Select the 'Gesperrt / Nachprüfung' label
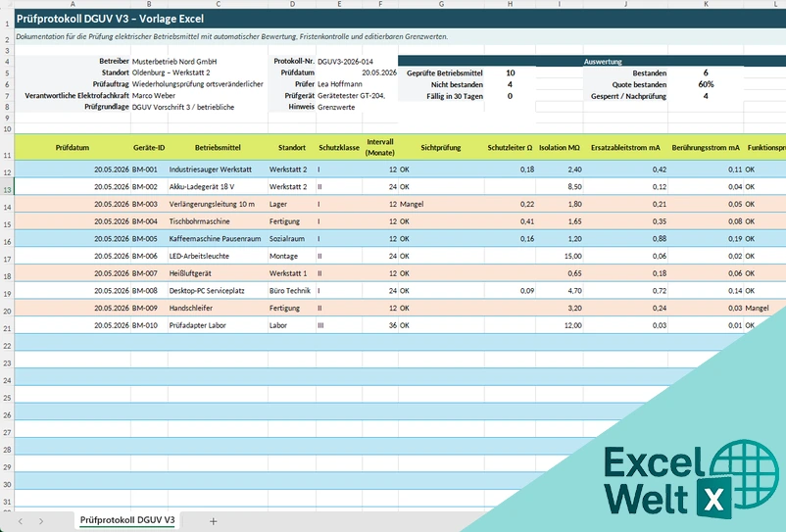786x532 pixels. point(628,96)
